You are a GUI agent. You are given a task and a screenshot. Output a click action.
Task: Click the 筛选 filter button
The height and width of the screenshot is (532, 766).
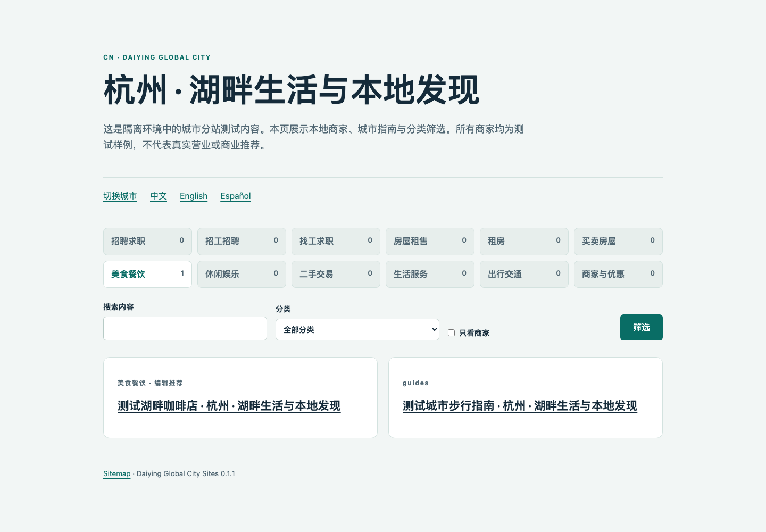coord(642,327)
